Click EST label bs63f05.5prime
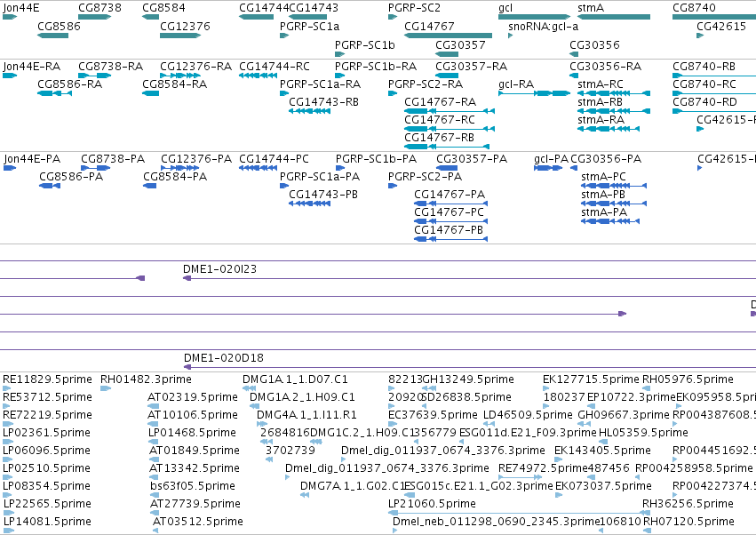The image size is (756, 535). point(193,486)
